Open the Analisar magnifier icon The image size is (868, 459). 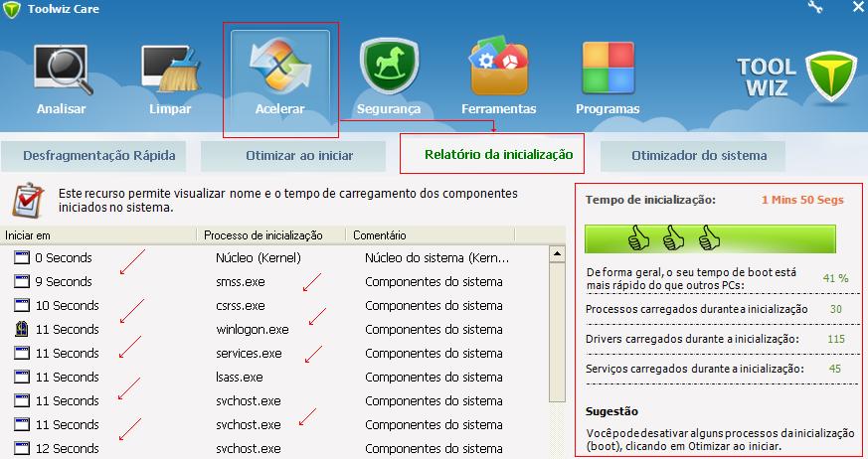pos(63,70)
